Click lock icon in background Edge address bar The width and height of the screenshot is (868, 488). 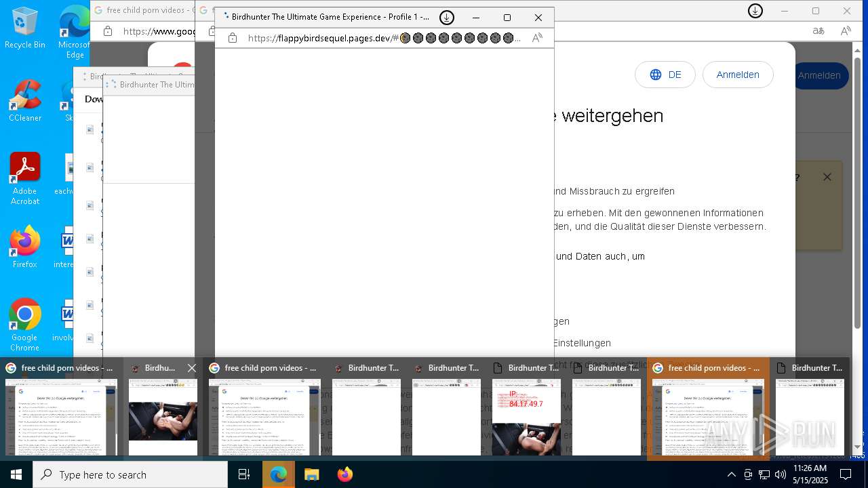107,31
